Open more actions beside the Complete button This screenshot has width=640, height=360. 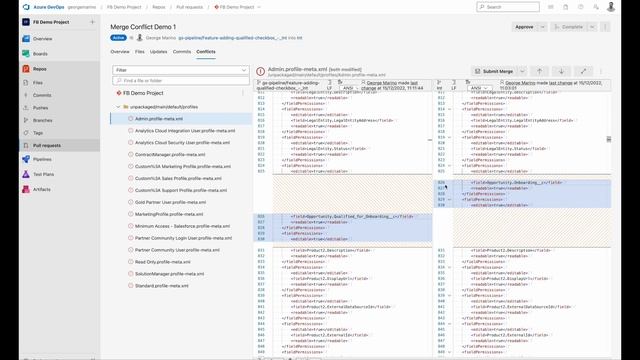point(605,27)
